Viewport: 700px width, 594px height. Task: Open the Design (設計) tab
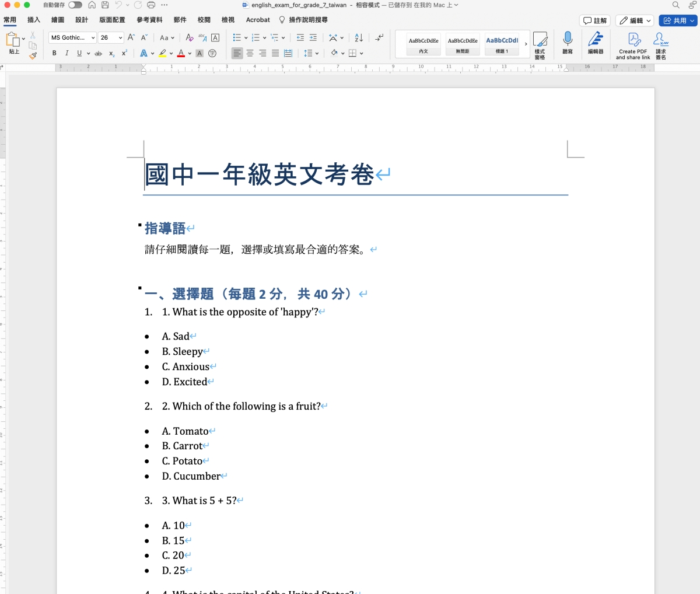tap(82, 20)
